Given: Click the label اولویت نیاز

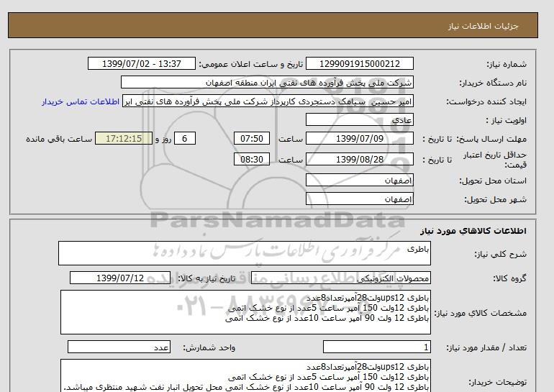Looking at the screenshot, I should (507, 120).
